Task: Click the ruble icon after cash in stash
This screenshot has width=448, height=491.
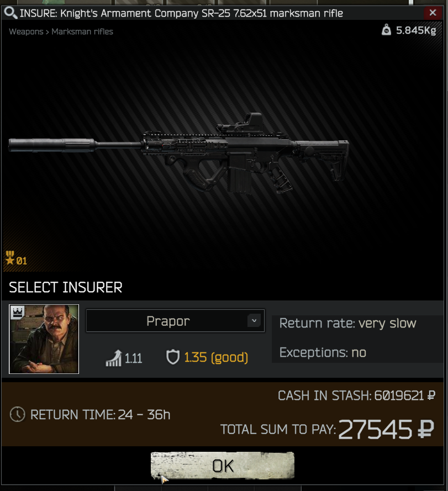Action: (x=431, y=395)
